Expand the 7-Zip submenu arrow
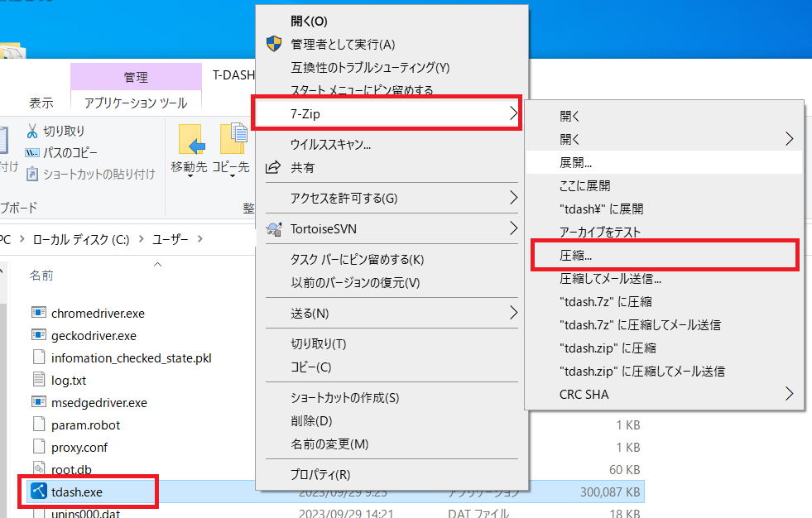This screenshot has width=812, height=518. (513, 113)
